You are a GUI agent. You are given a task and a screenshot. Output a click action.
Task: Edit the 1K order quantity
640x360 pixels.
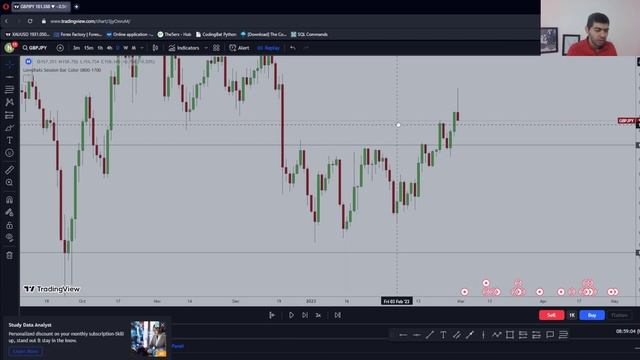click(x=572, y=315)
